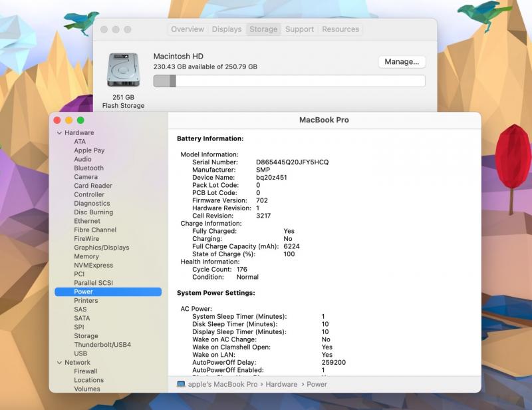Open Graphics/Displays information
The width and height of the screenshot is (532, 410).
coord(102,248)
